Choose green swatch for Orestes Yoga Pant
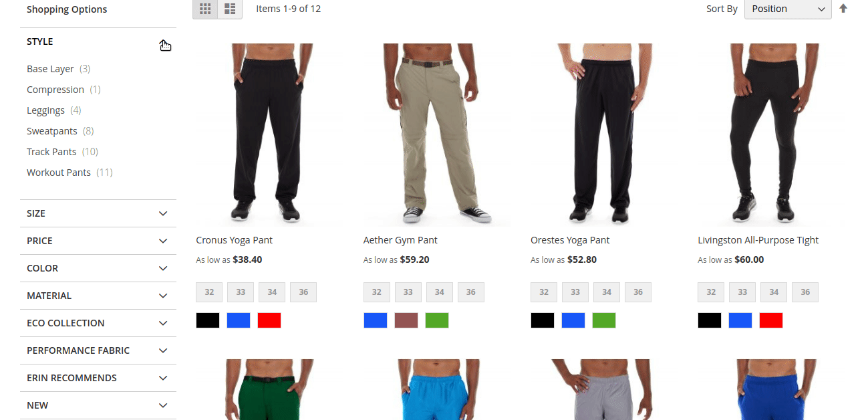The width and height of the screenshot is (868, 420). pos(604,320)
